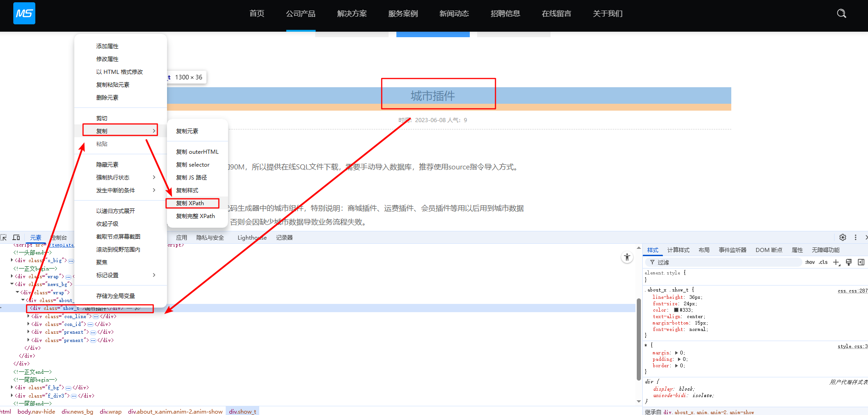
Task: Click the search magnifier in site header
Action: [841, 14]
